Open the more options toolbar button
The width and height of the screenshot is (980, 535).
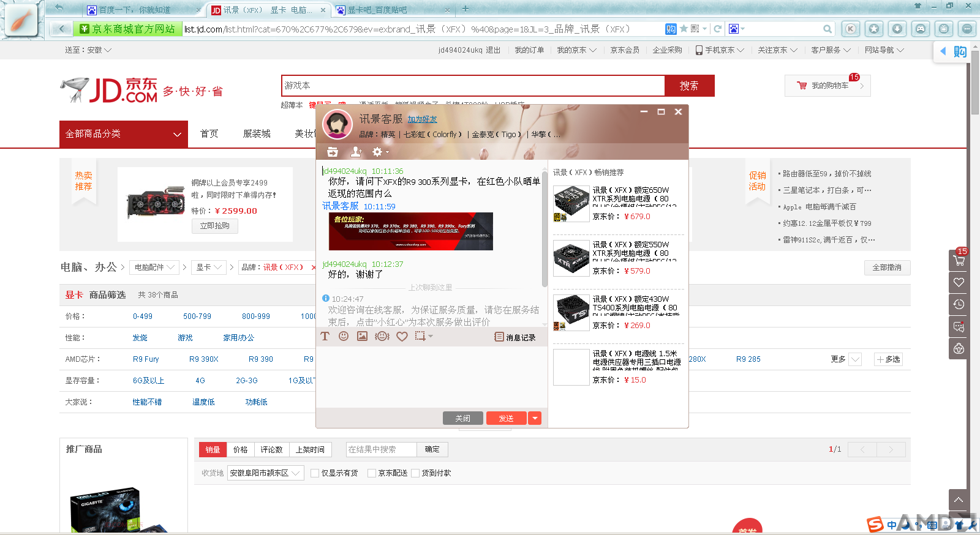tap(967, 29)
